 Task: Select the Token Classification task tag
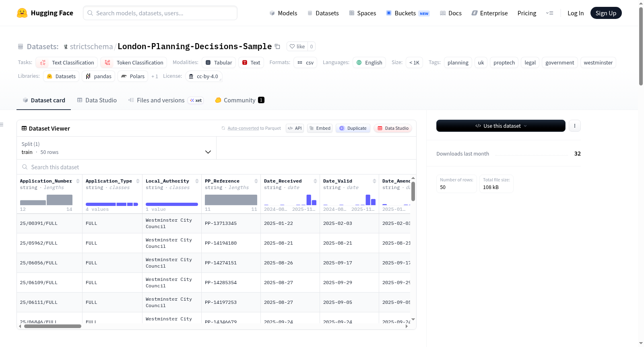pos(134,62)
